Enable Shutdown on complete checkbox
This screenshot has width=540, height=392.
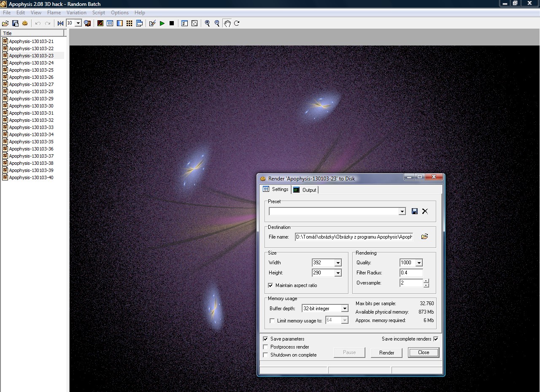click(x=265, y=355)
